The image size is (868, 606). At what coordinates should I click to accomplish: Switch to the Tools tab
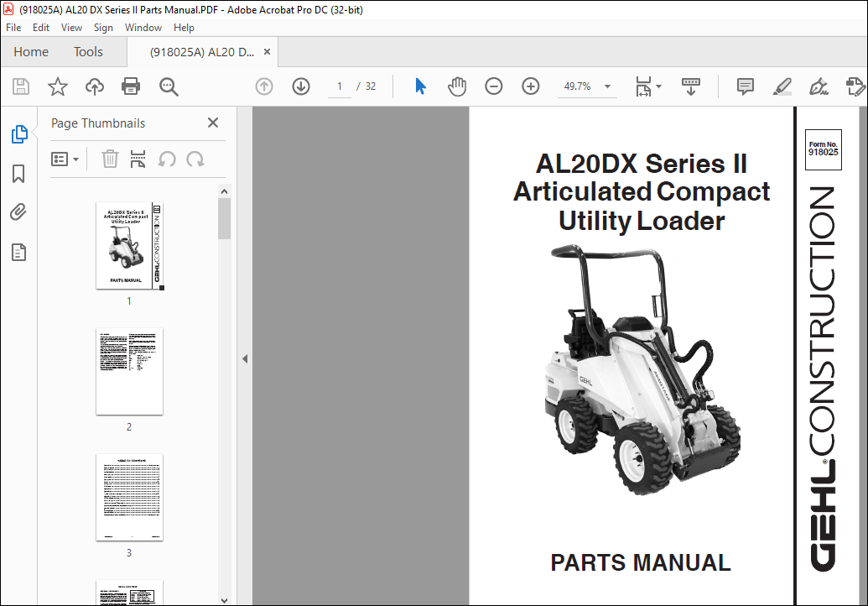(89, 52)
